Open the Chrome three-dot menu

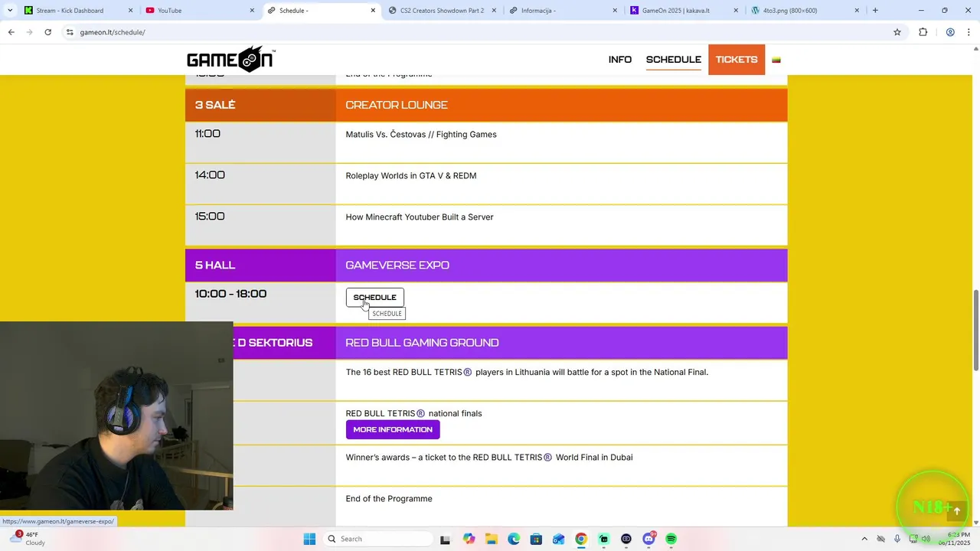click(969, 32)
